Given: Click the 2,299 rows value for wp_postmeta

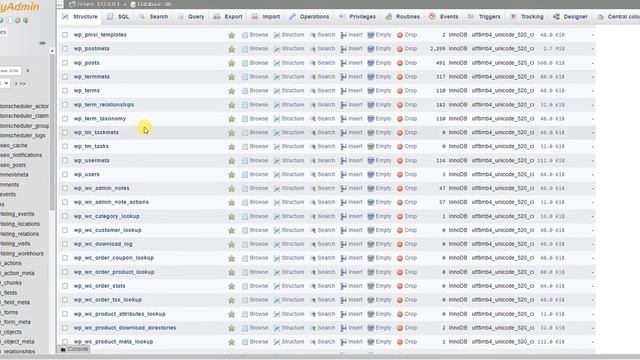Looking at the screenshot, I should point(438,49).
